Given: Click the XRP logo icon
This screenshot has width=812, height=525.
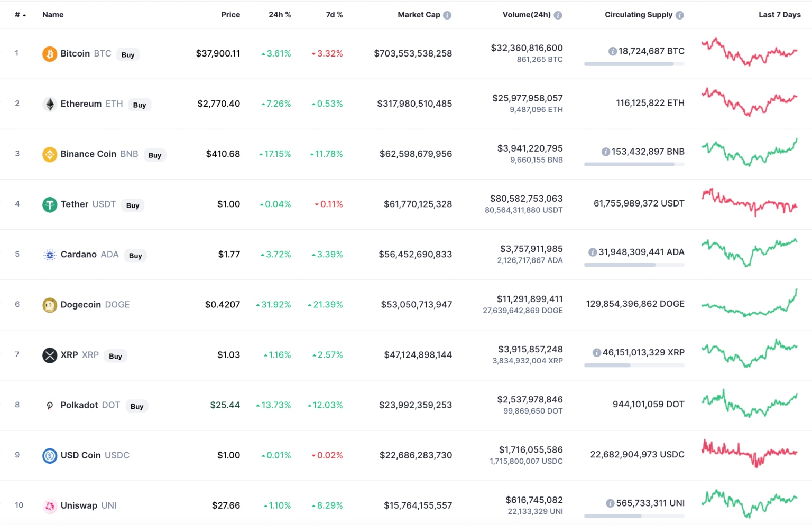Looking at the screenshot, I should [50, 355].
